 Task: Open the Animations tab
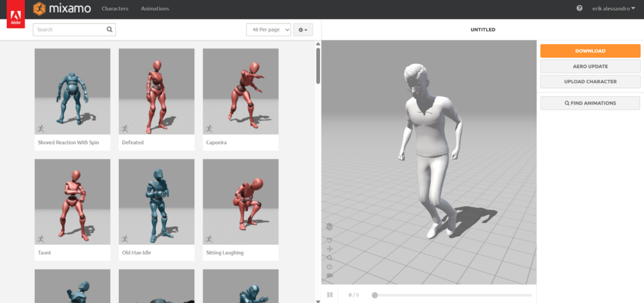[x=155, y=8]
